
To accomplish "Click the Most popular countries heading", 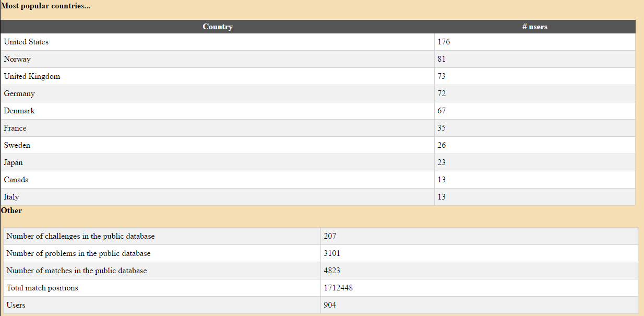I will pyautogui.click(x=45, y=6).
